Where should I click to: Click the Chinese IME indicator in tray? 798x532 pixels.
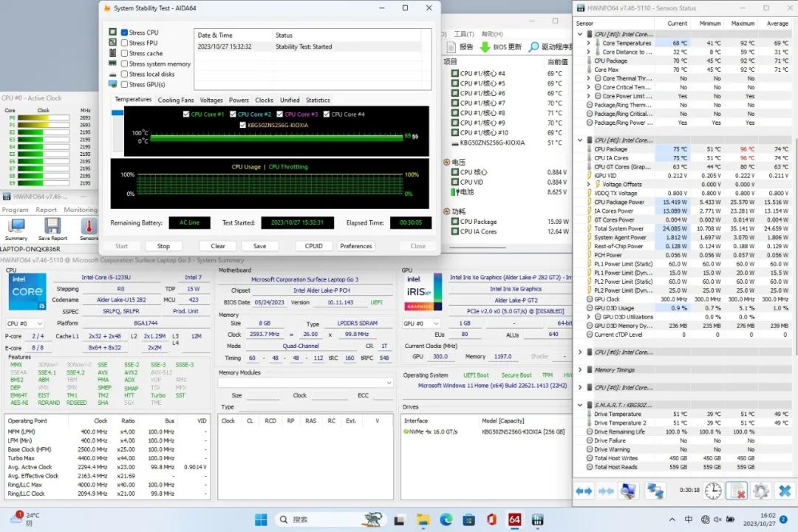689,519
